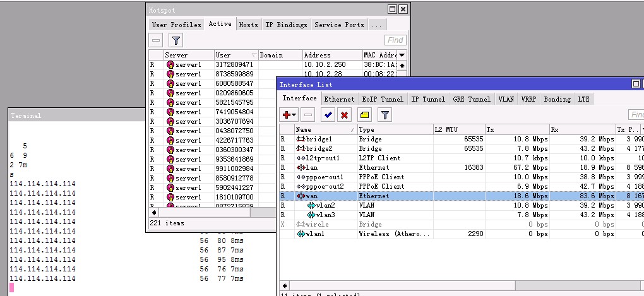
Task: Open LTE tab
Action: click(583, 99)
